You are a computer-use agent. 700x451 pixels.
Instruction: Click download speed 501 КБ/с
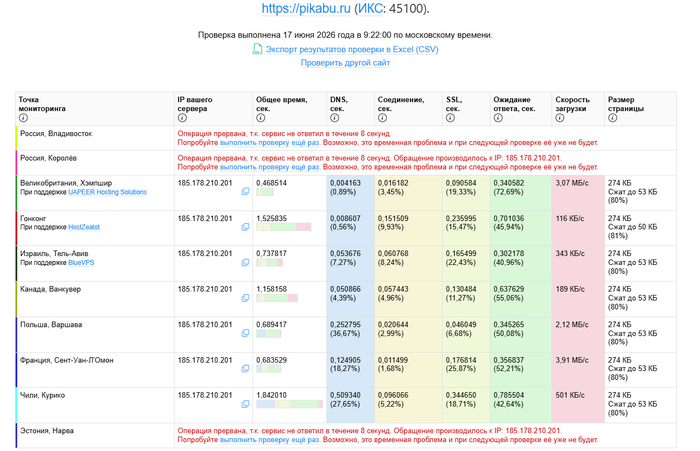pyautogui.click(x=570, y=395)
